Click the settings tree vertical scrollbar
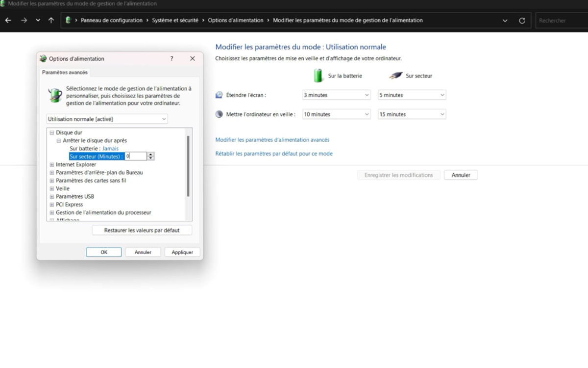This screenshot has width=588, height=368. click(x=188, y=167)
